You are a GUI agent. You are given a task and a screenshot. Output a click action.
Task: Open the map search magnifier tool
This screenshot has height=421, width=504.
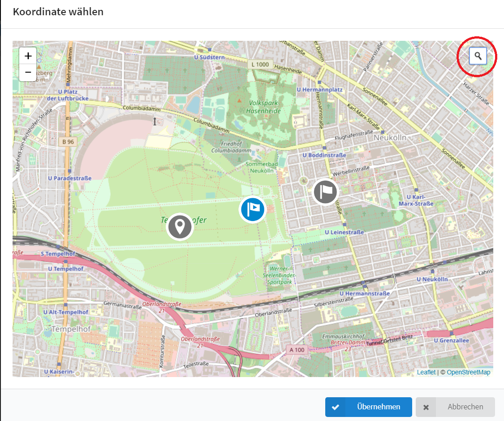tap(478, 56)
